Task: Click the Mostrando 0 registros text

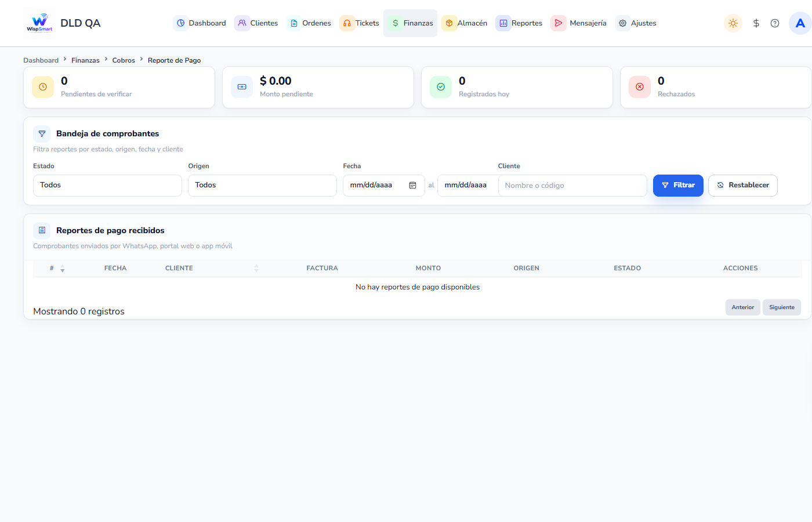Action: (x=79, y=311)
